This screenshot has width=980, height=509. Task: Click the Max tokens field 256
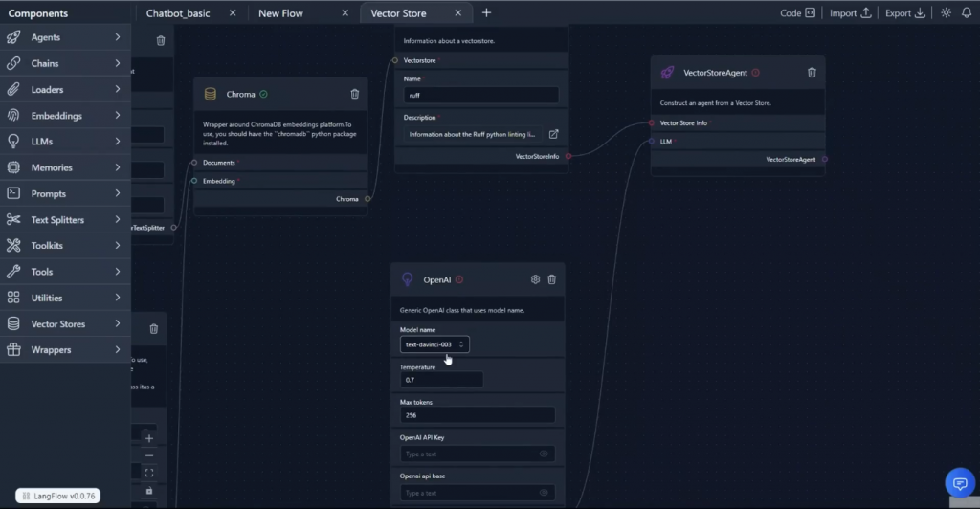coord(478,415)
